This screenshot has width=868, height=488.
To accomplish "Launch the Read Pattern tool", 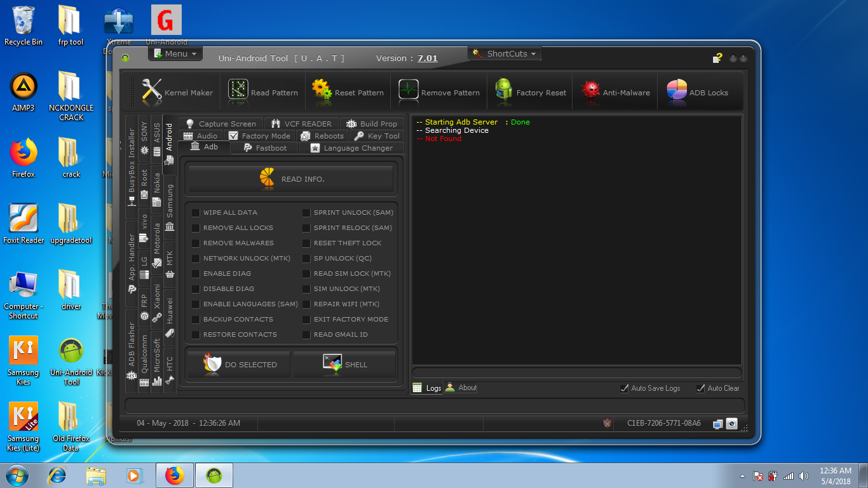I will [x=263, y=93].
